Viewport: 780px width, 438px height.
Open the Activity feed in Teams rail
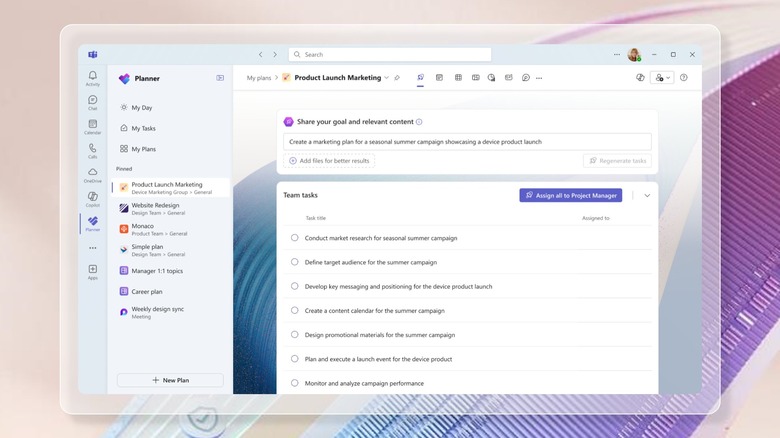pos(92,78)
